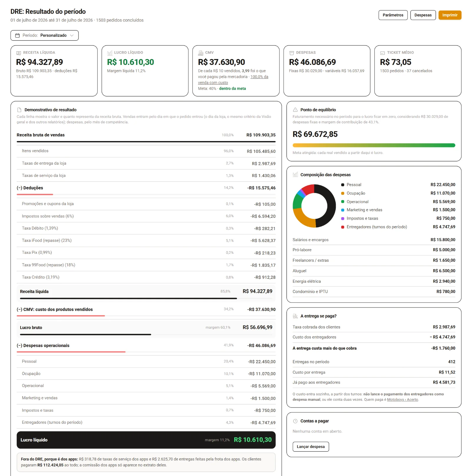Click the Ticket Médio card icon
472x476 pixels.
(383, 53)
